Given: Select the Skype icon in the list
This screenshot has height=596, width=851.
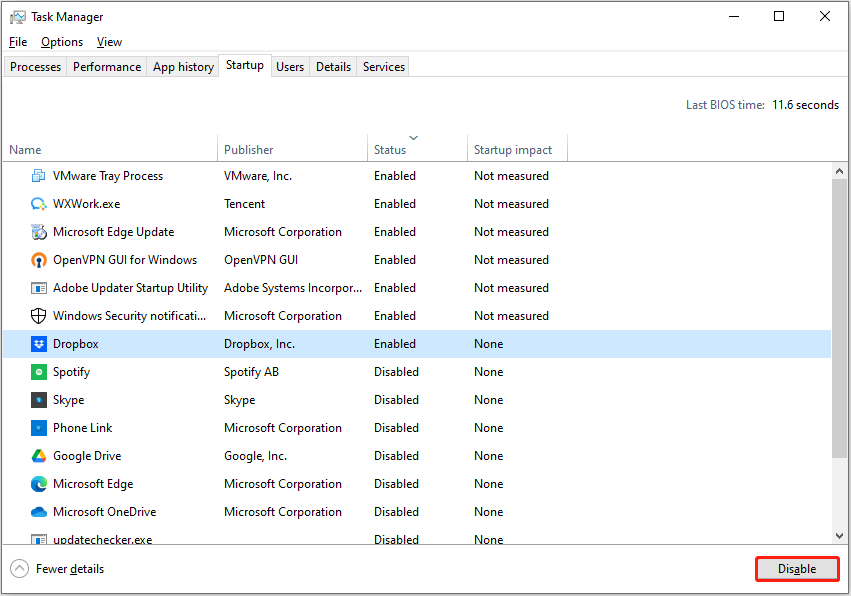Looking at the screenshot, I should pos(38,399).
